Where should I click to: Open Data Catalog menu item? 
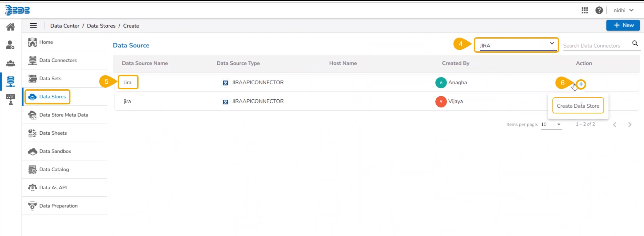64,170
